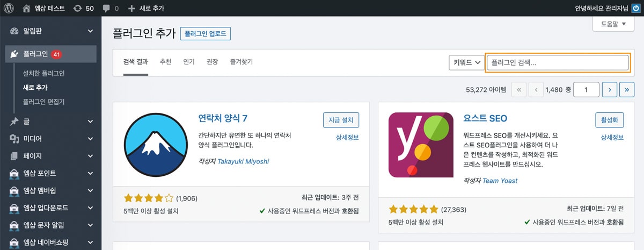Viewport: 644px width, 250px height.
Task: Open 설치한 플러그인 submenu item
Action: tap(43, 73)
